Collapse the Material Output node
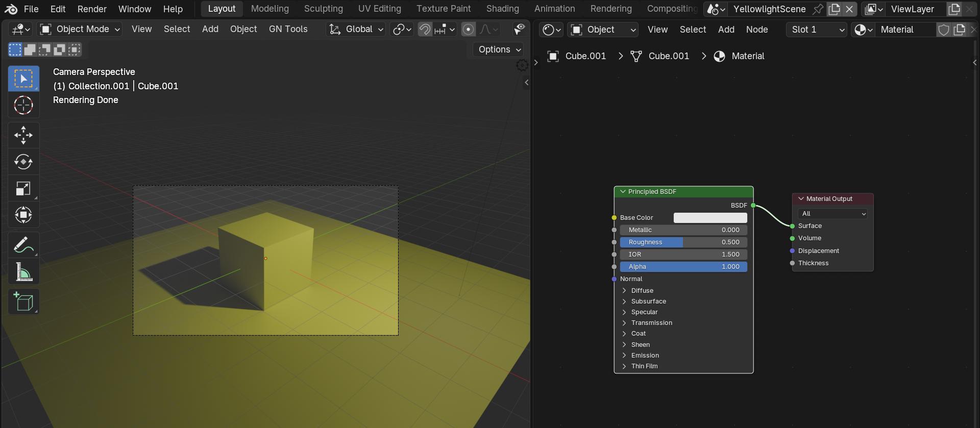The width and height of the screenshot is (980, 428). point(801,199)
